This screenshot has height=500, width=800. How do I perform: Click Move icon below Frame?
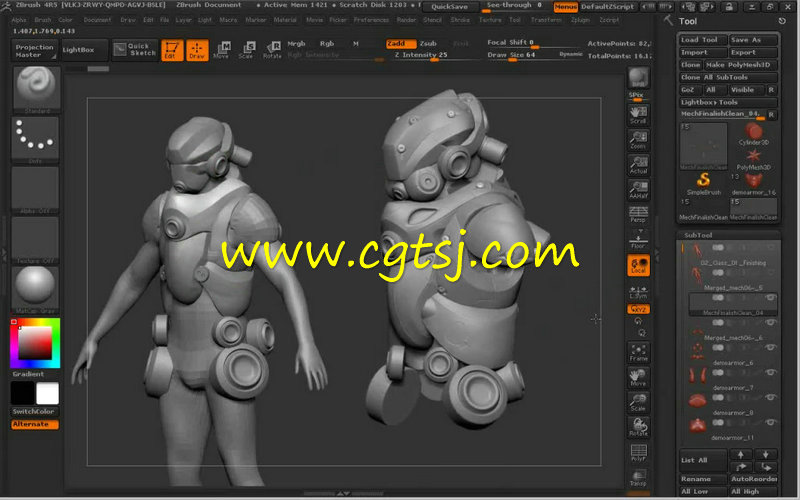coord(638,378)
